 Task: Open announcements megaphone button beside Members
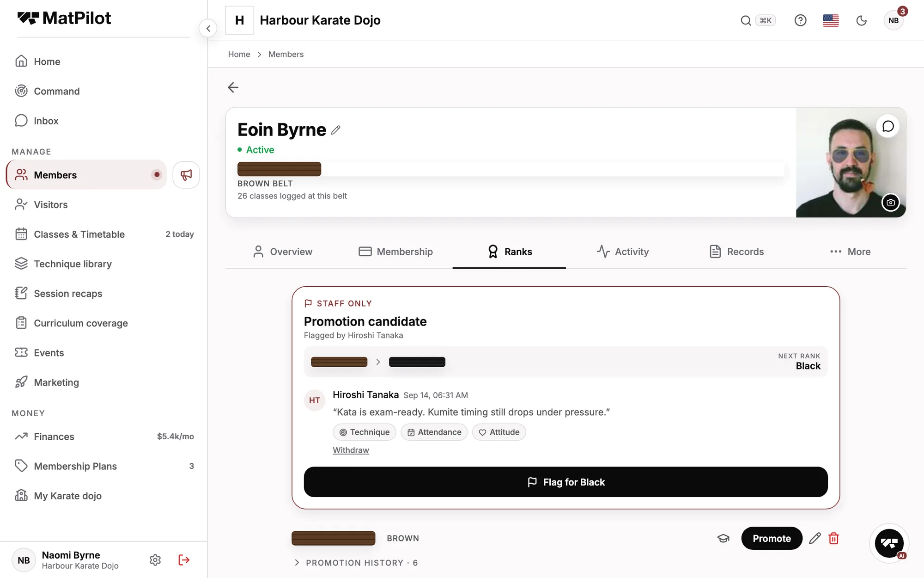point(186,175)
